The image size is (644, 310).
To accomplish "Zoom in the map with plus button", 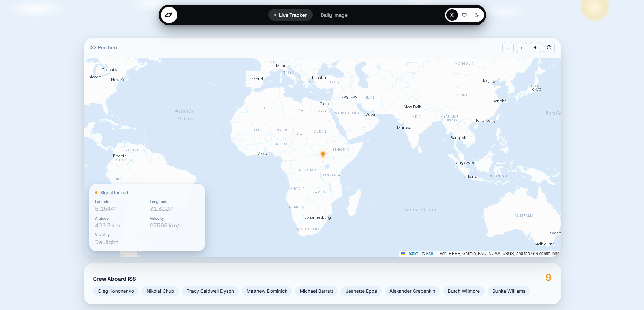I will pyautogui.click(x=522, y=48).
